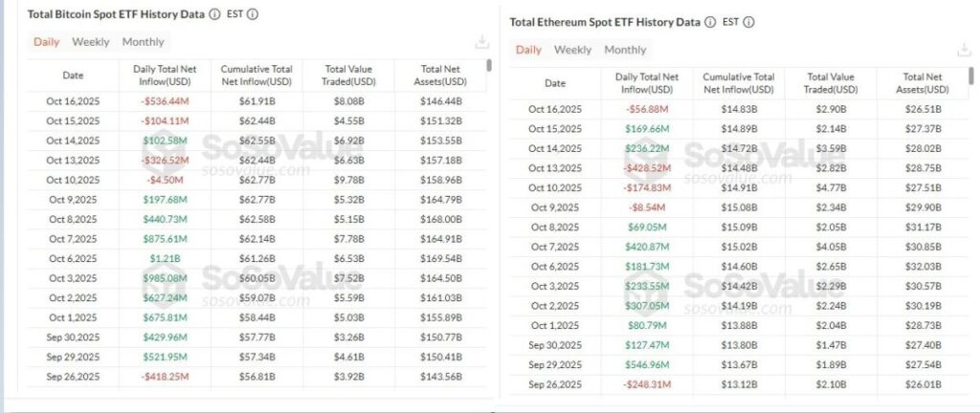Click info icon beside Bitcoin Spot ETF title
Screen dimensions: 980x413
point(214,14)
